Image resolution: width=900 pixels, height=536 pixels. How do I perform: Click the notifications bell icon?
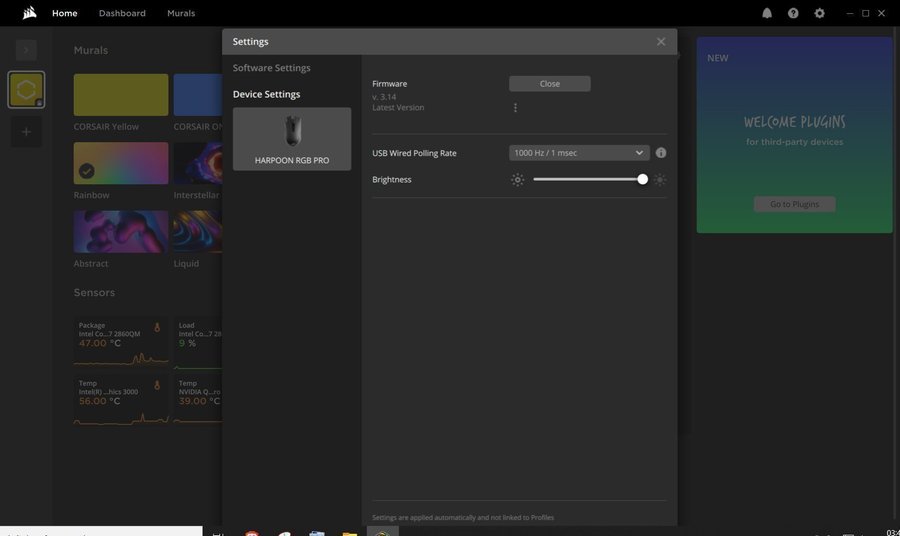(x=767, y=13)
